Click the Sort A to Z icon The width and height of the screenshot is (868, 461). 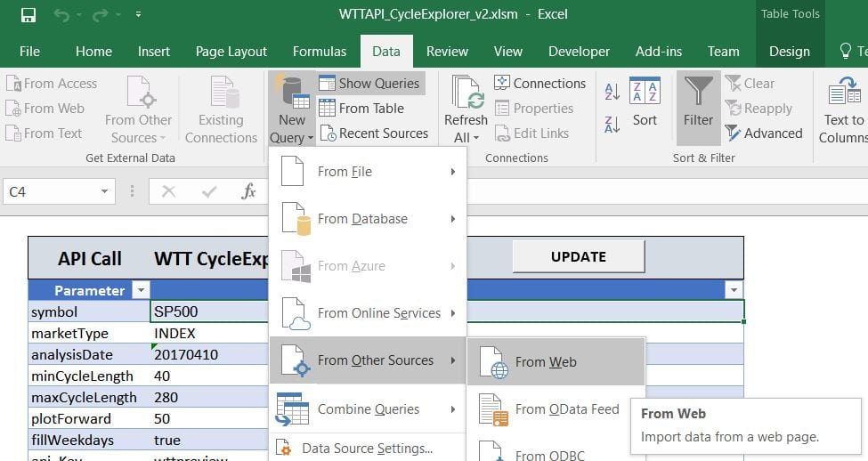coord(612,92)
